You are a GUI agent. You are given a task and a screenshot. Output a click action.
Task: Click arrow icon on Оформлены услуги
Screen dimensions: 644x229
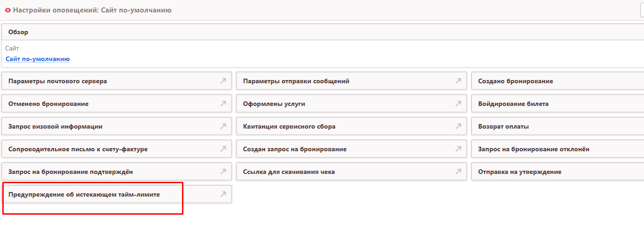[x=458, y=104]
